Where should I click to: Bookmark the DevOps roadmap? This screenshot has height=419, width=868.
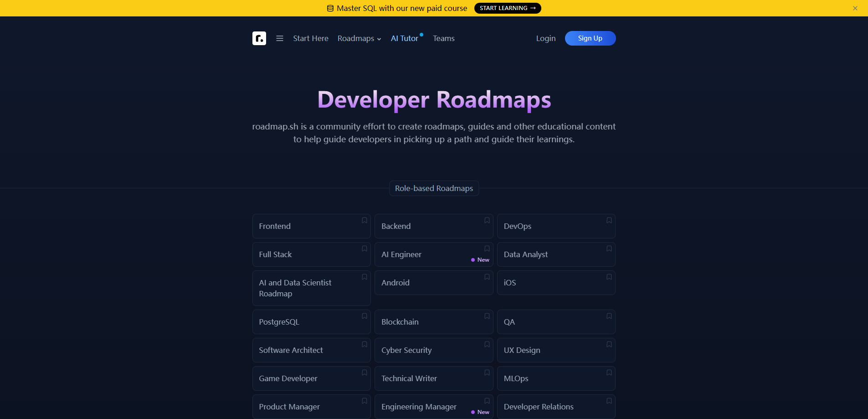(609, 220)
